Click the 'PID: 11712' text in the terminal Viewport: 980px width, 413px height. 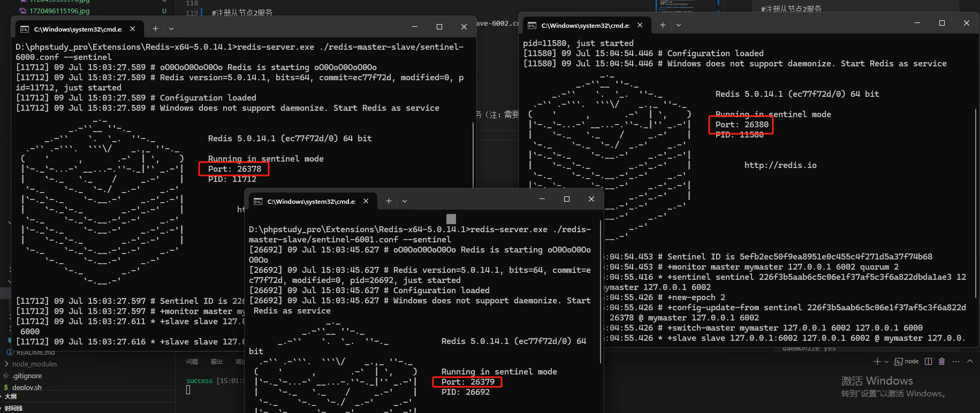pos(232,179)
